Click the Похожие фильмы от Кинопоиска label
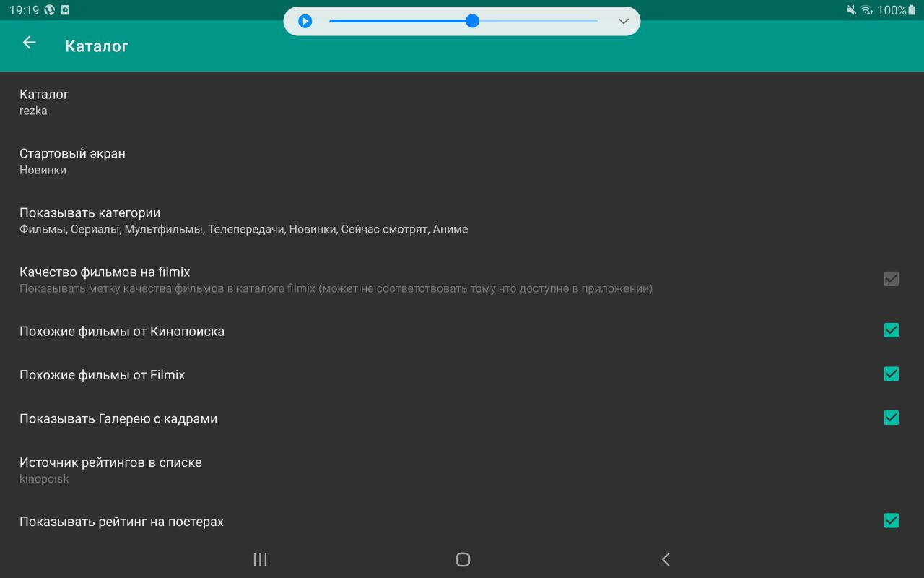Viewport: 924px width, 578px height. pos(122,331)
